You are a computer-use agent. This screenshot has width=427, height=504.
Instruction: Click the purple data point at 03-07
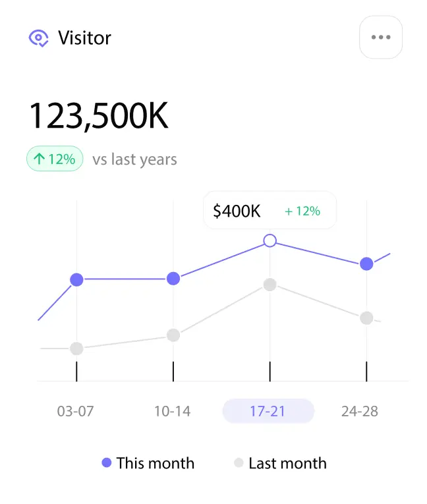click(76, 279)
